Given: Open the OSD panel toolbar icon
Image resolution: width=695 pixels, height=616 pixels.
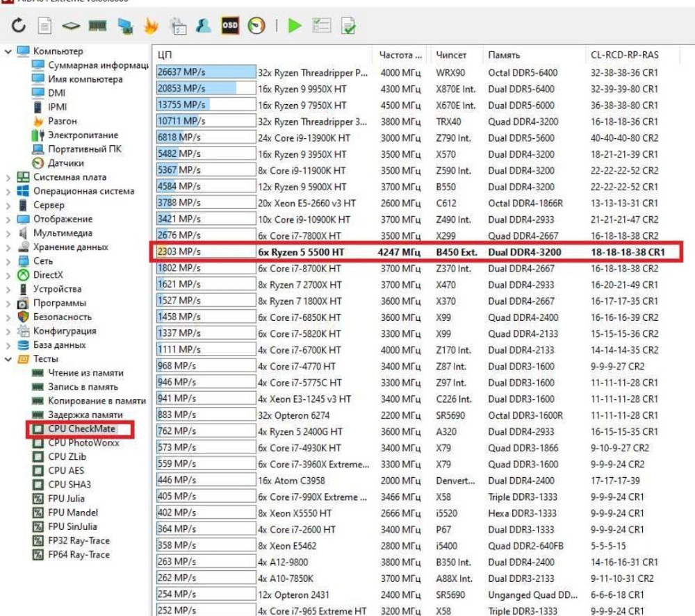Looking at the screenshot, I should point(230,26).
